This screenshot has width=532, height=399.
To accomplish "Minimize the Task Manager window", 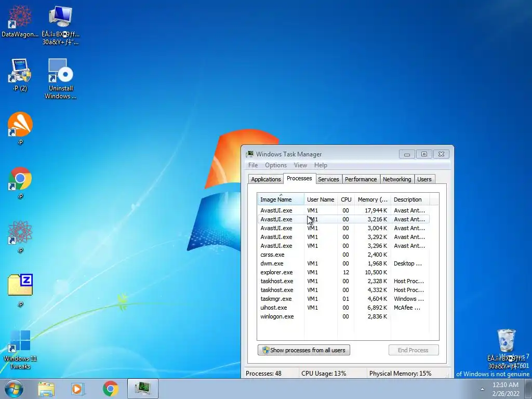I will (x=407, y=154).
